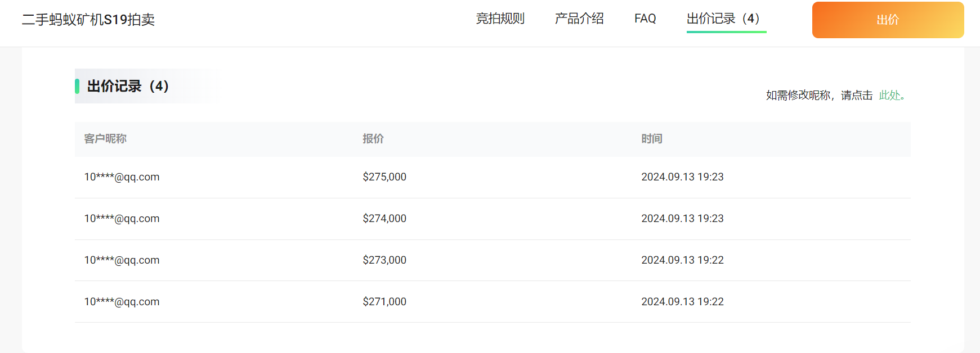Click the 报价 column header
Screen dimensions: 980x353
(373, 139)
